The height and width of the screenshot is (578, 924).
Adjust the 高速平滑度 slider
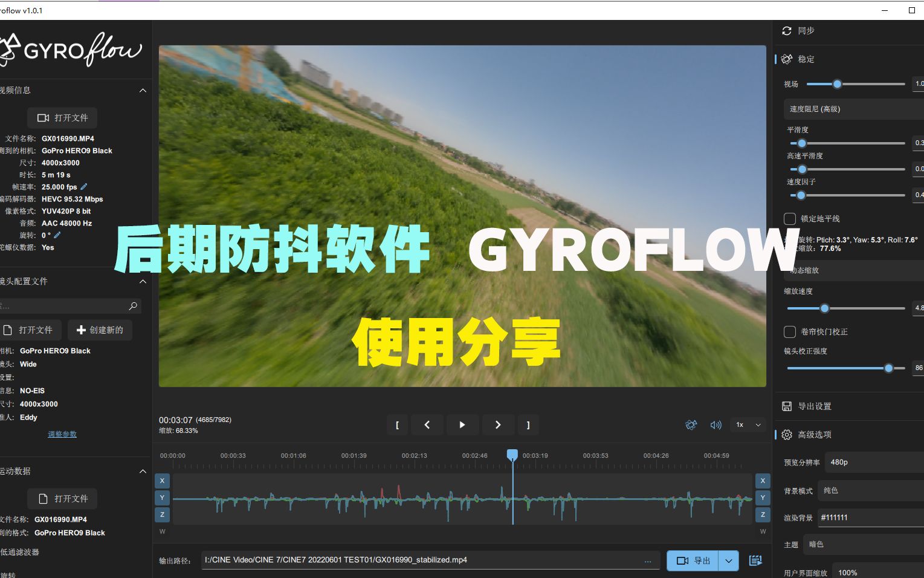(847, 169)
